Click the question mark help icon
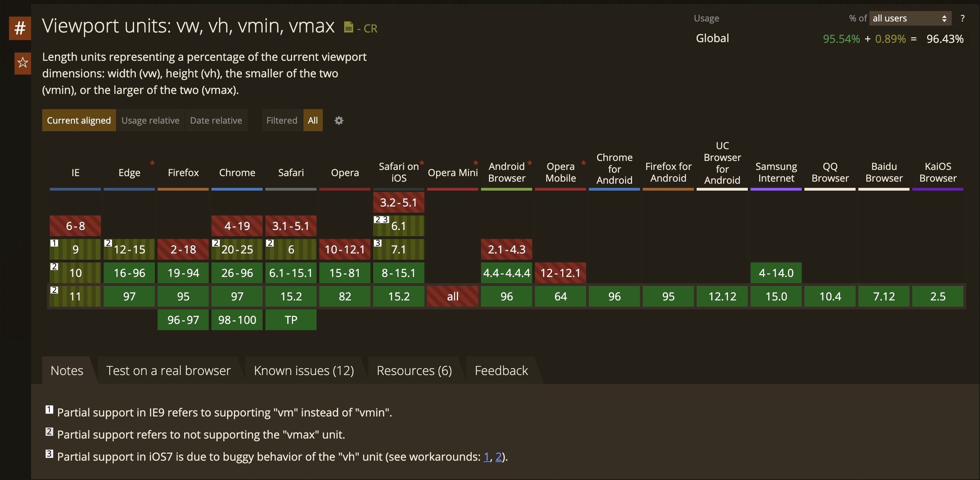 coord(962,18)
